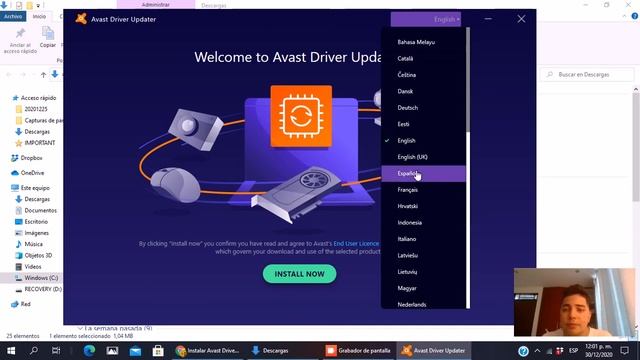Open Capturas de pantalla folder
This screenshot has height=360, width=640.
pos(39,120)
